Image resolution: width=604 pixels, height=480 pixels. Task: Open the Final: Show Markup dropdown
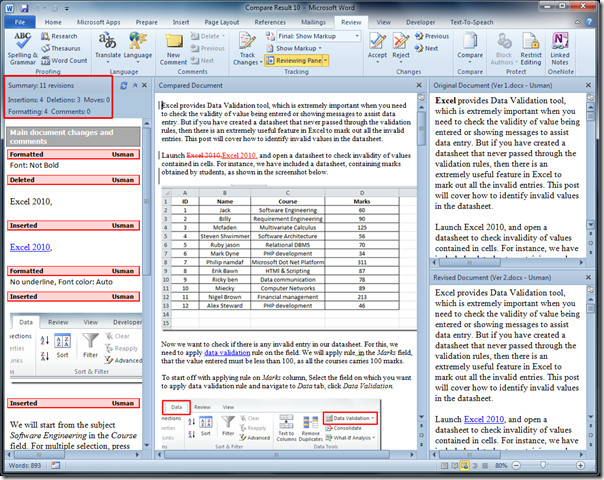(319, 36)
